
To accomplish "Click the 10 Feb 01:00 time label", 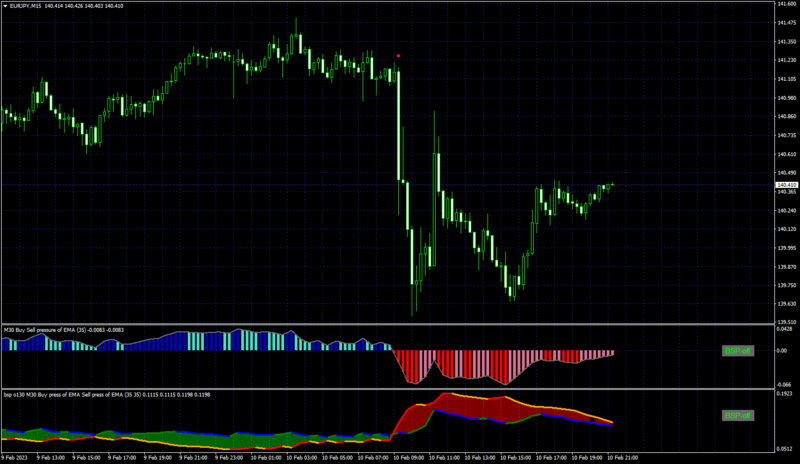I will coord(265,458).
